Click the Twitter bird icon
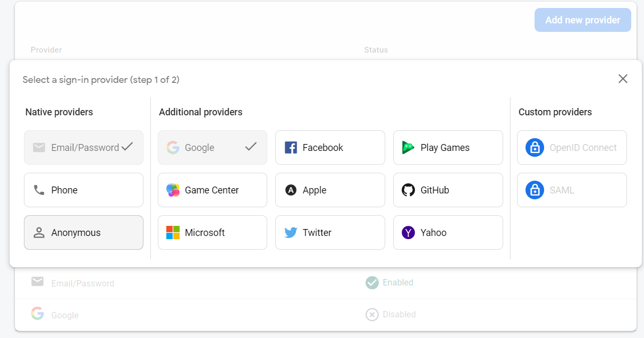The image size is (644, 338). (x=291, y=233)
